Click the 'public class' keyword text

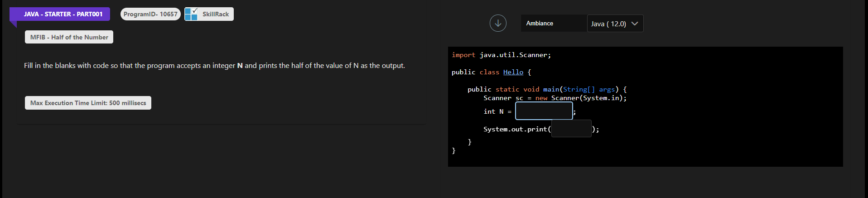pyautogui.click(x=475, y=72)
